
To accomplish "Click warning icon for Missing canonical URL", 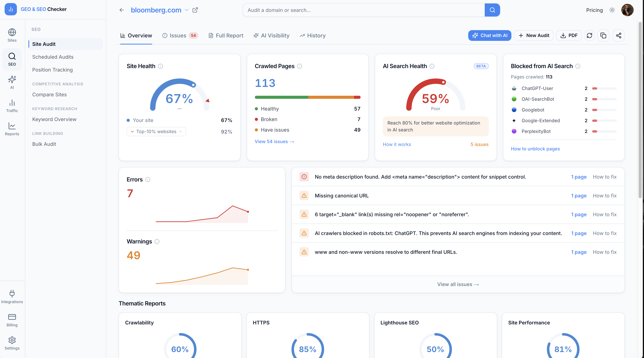I will [x=304, y=195].
